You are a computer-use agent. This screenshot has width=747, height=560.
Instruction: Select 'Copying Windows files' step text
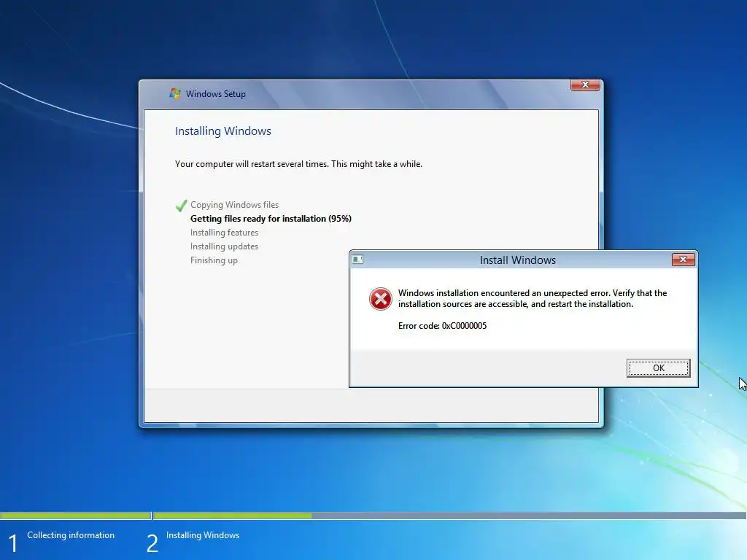[234, 205]
